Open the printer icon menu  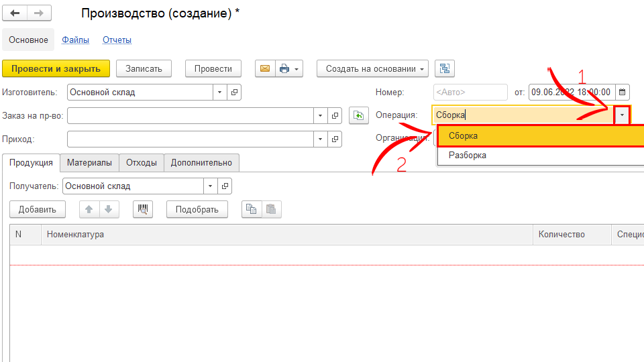coord(290,68)
